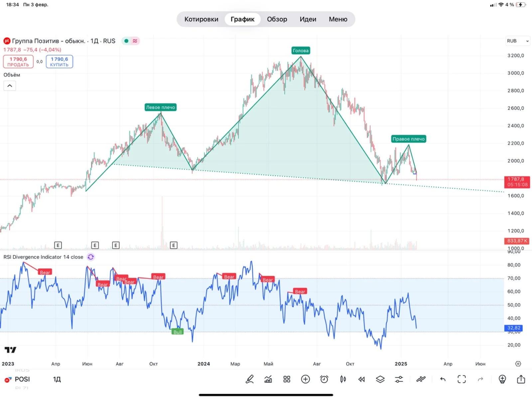The image size is (532, 399).
Task: Tap the Группа Позитив symbol title
Action: [x=64, y=41]
